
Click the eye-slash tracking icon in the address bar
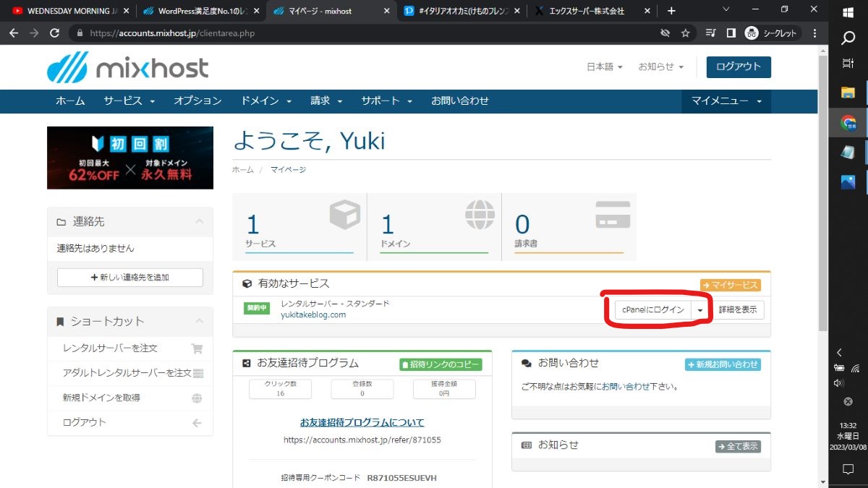tap(665, 33)
